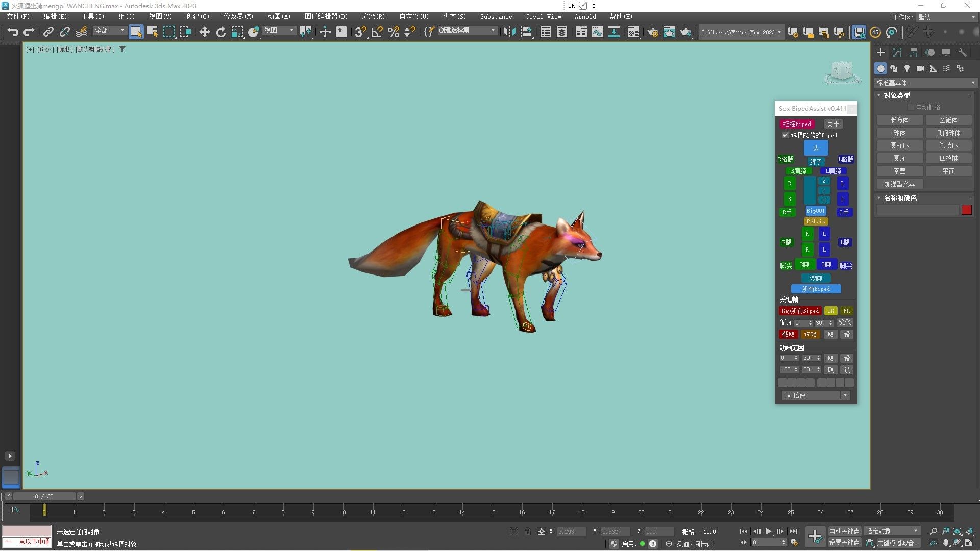Open the 编辑(E) menu
980x551 pixels.
[x=55, y=17]
